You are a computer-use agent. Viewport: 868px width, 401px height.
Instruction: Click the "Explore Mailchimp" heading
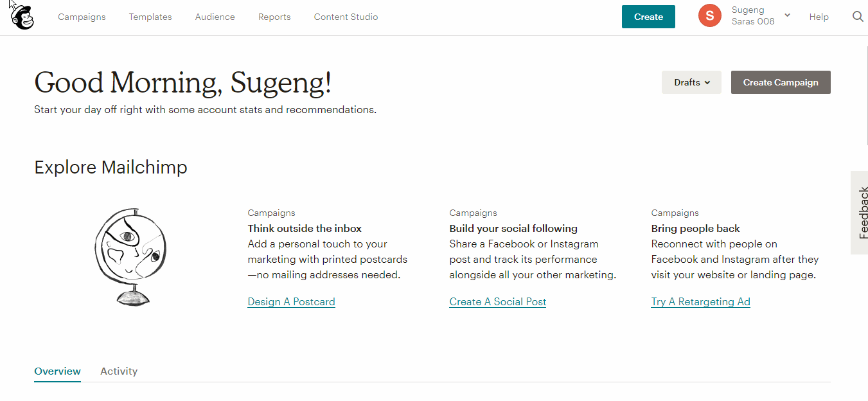(x=111, y=168)
